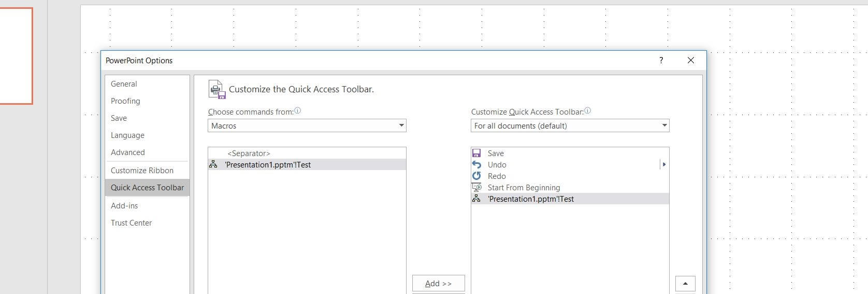Viewport: 868px width, 294px height.
Task: Select the Redo icon in list
Action: [x=476, y=176]
